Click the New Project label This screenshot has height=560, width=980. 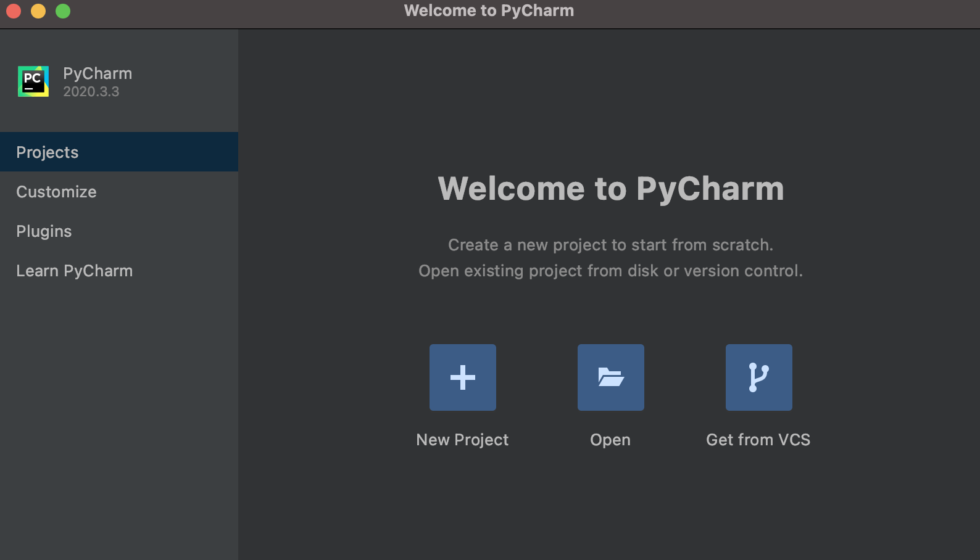[462, 440]
